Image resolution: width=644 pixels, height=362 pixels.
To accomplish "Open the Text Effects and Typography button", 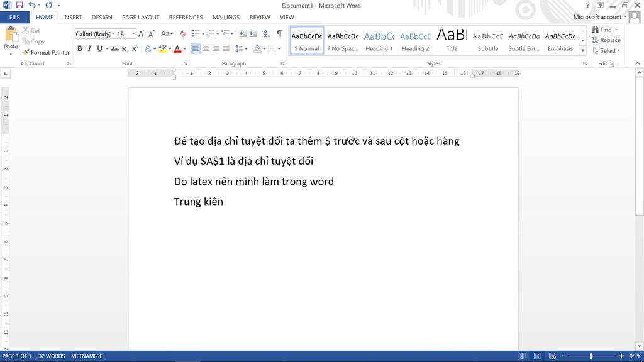I will coord(148,48).
